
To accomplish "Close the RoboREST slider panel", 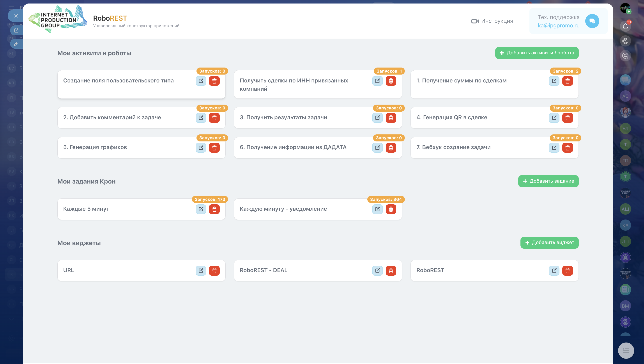I will (x=16, y=16).
